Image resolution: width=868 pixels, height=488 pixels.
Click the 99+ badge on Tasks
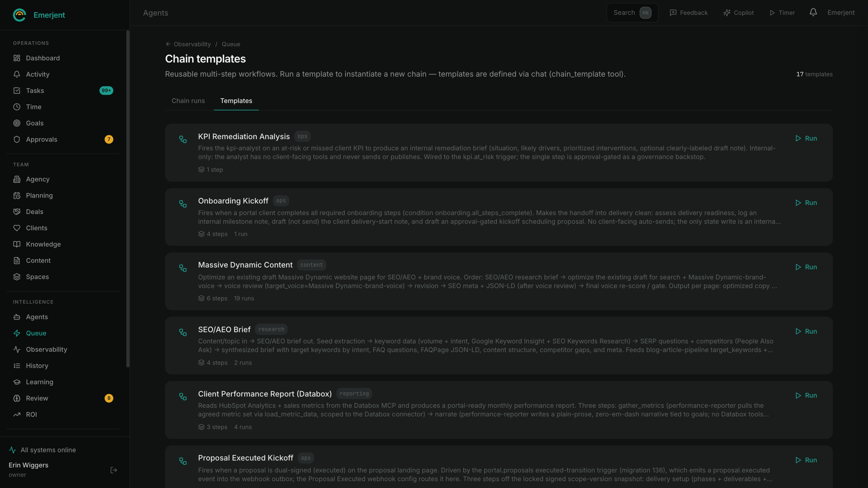click(106, 90)
